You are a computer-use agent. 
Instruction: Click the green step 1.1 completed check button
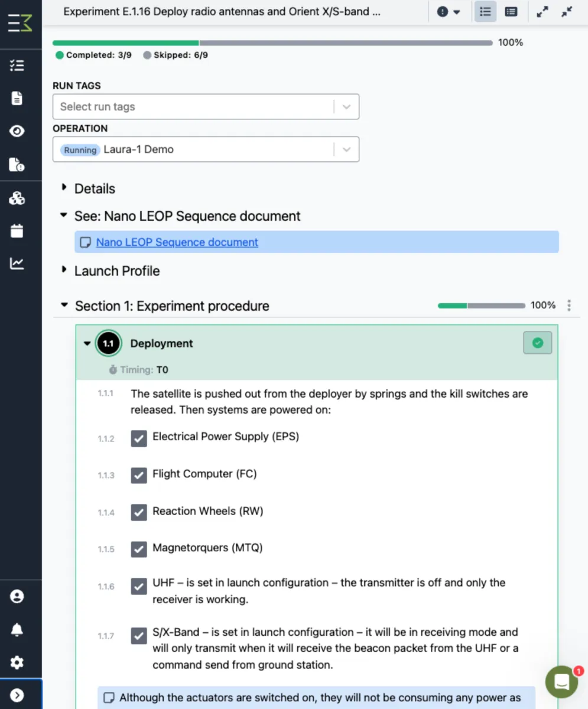[538, 343]
